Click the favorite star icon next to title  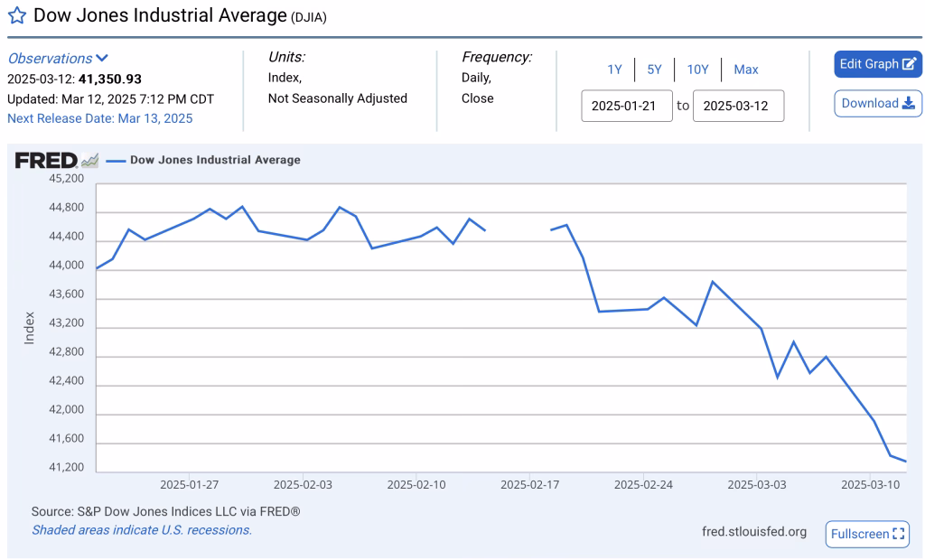(x=17, y=15)
